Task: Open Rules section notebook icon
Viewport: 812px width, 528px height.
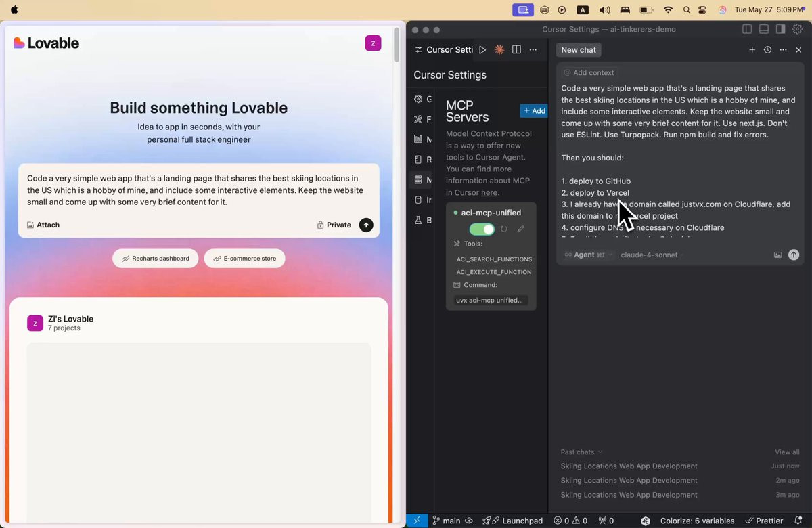Action: pos(419,160)
